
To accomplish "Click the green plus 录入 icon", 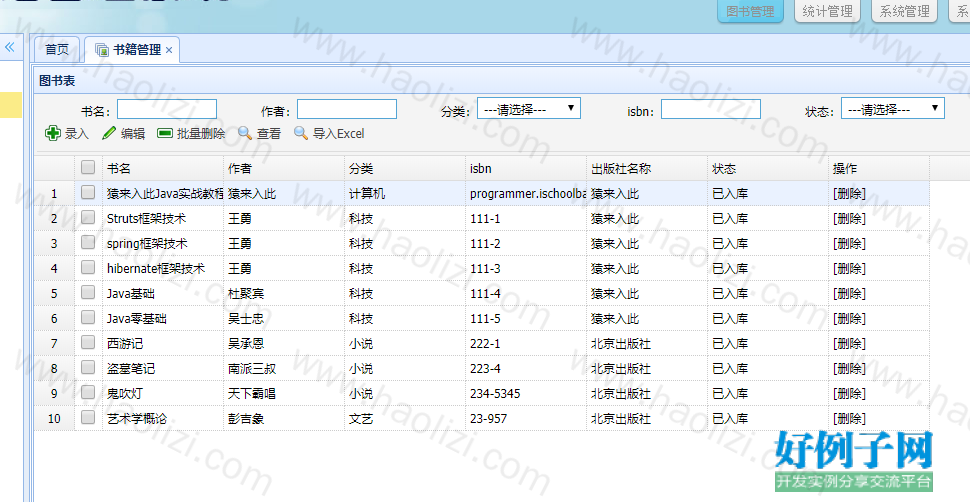I will tap(53, 133).
